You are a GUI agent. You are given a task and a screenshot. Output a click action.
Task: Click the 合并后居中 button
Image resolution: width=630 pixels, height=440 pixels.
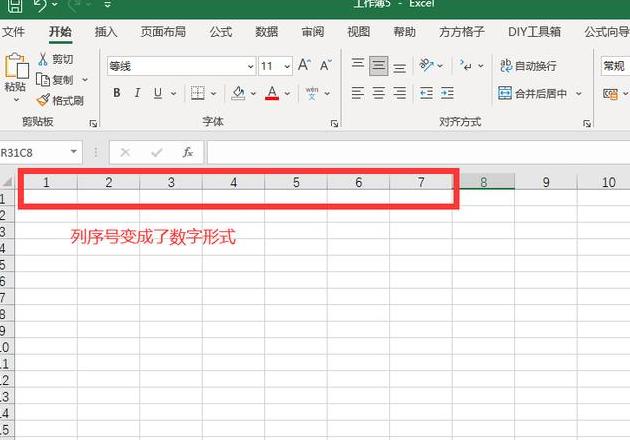532,94
